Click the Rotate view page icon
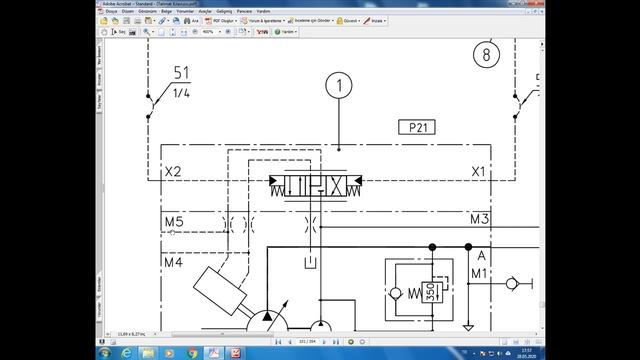 point(242,32)
